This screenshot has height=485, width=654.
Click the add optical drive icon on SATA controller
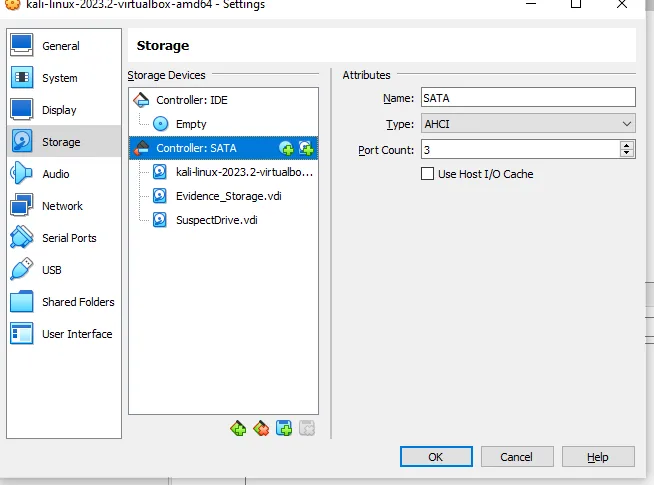pos(287,148)
